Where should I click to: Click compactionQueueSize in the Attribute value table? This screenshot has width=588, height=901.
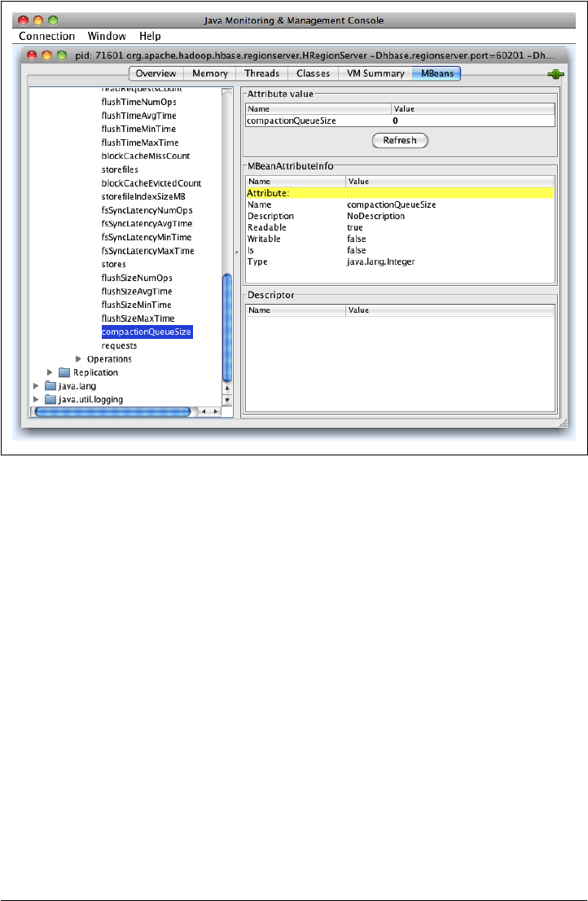tap(291, 121)
